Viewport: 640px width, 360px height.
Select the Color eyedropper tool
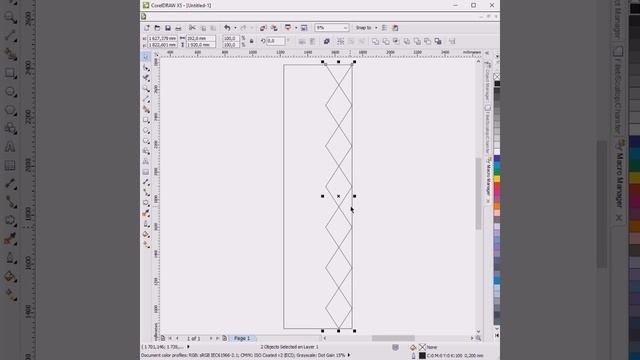click(146, 213)
